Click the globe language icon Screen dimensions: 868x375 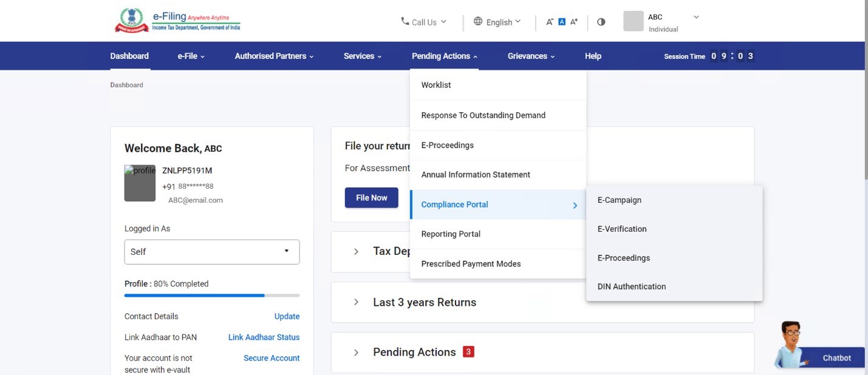point(478,21)
